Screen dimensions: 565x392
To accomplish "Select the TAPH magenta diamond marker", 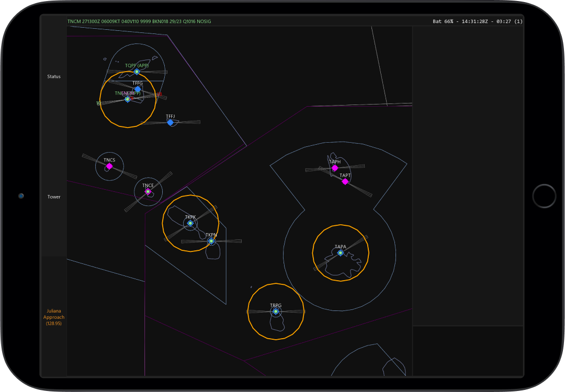I will 335,168.
